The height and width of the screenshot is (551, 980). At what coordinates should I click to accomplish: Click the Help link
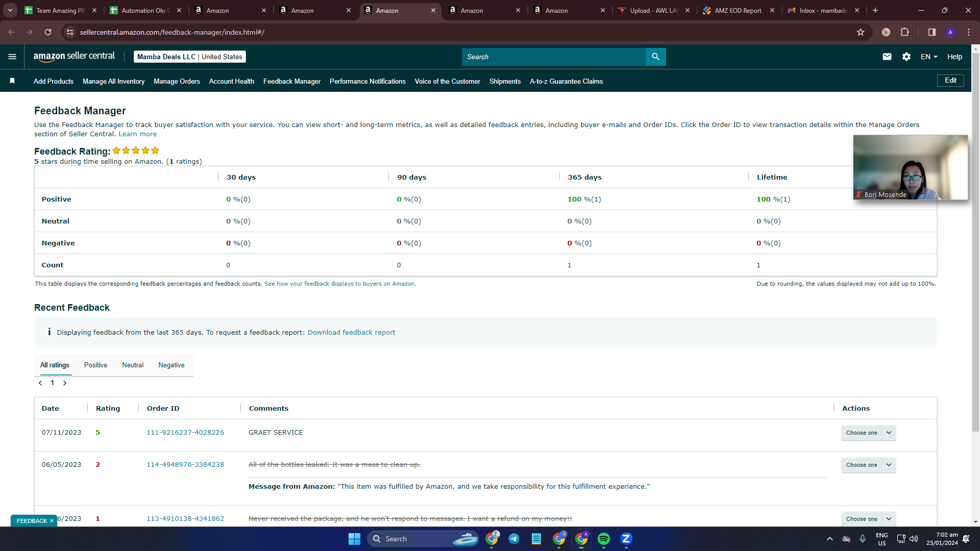tap(954, 57)
